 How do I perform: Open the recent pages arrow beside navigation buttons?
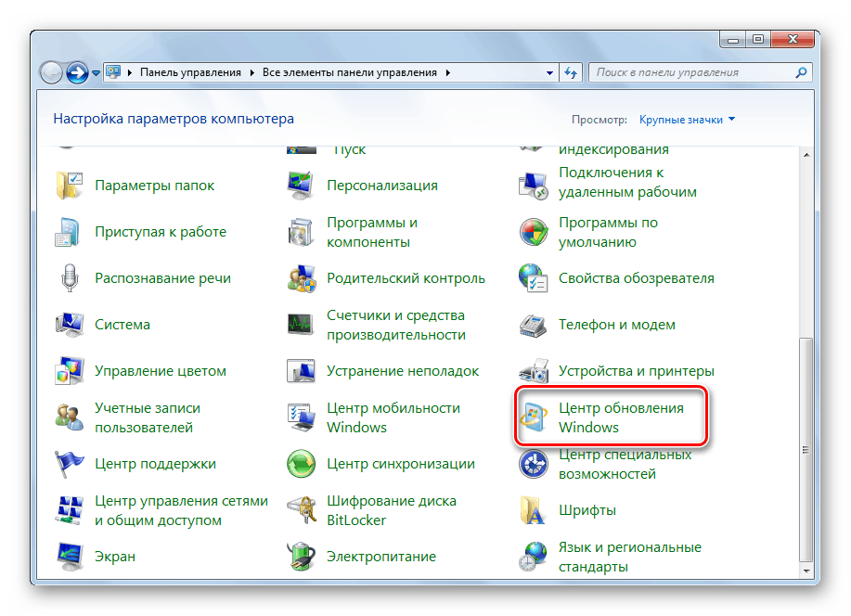pos(96,72)
